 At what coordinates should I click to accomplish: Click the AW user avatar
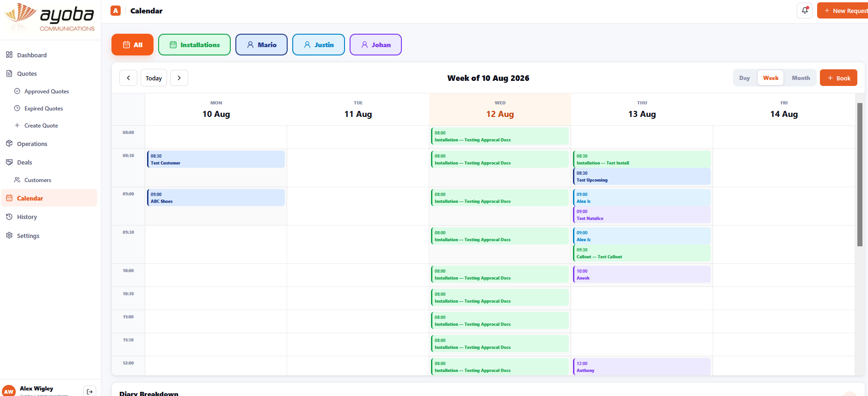coord(9,391)
